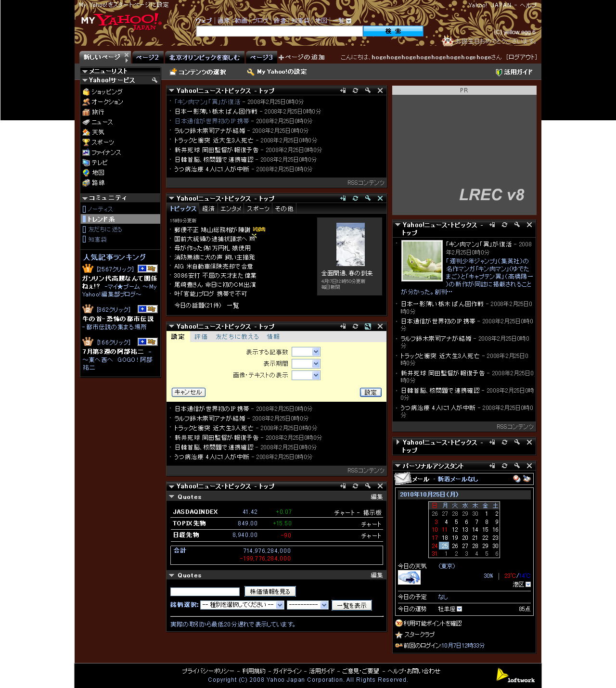
Task: Open パーソナルアシスタント settings via the wrench icon
Action: 517,466
